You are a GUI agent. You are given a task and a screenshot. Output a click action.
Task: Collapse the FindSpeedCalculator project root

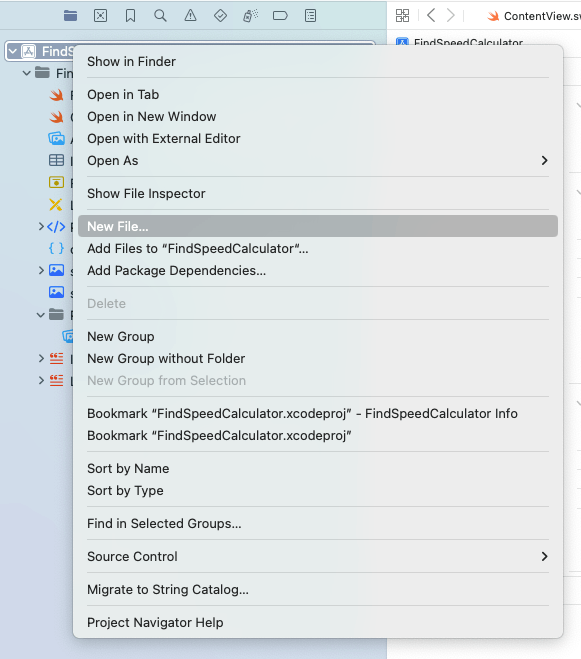(13, 52)
